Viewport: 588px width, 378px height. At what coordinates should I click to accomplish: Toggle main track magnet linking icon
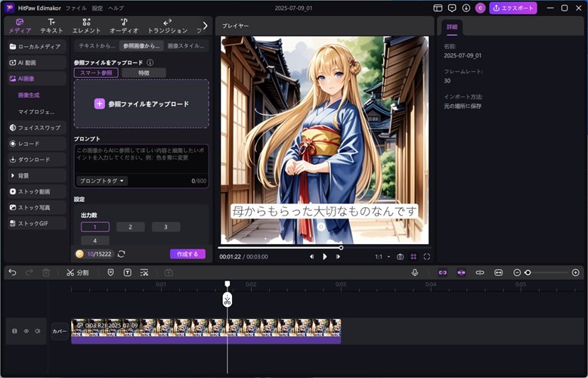(442, 273)
